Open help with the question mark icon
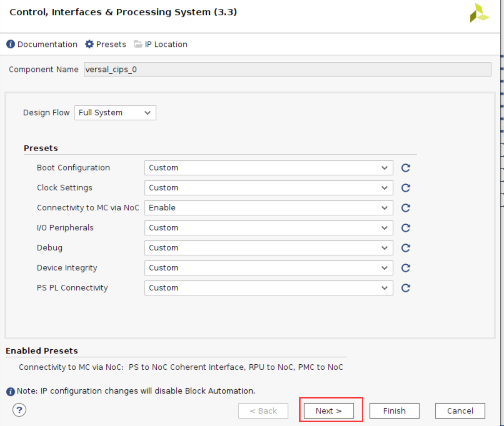Viewport: 504px width, 426px height. click(x=19, y=410)
